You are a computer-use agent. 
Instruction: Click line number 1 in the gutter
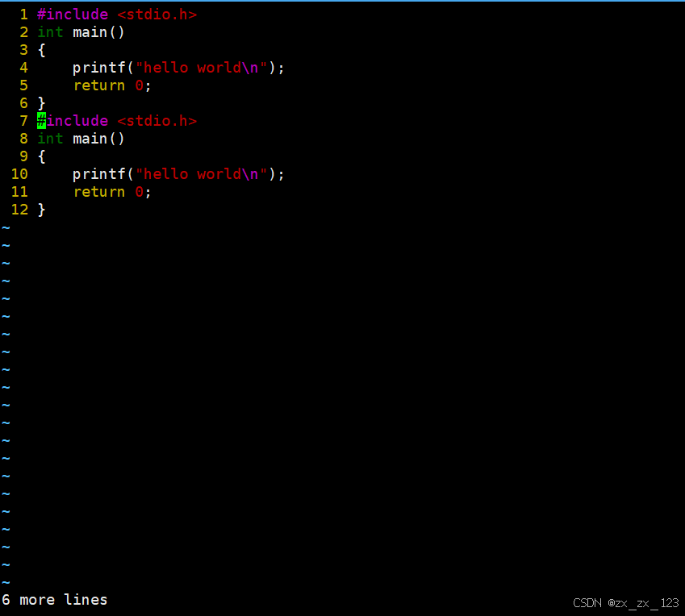[x=24, y=15]
